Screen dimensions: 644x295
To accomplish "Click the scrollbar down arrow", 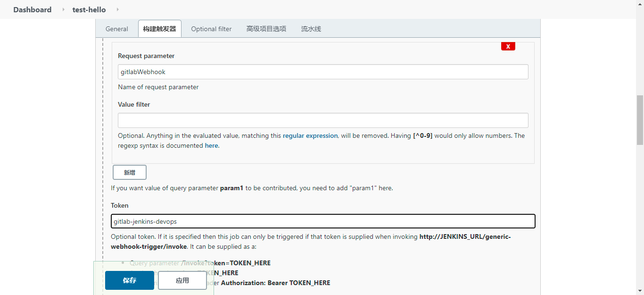I will point(640,291).
